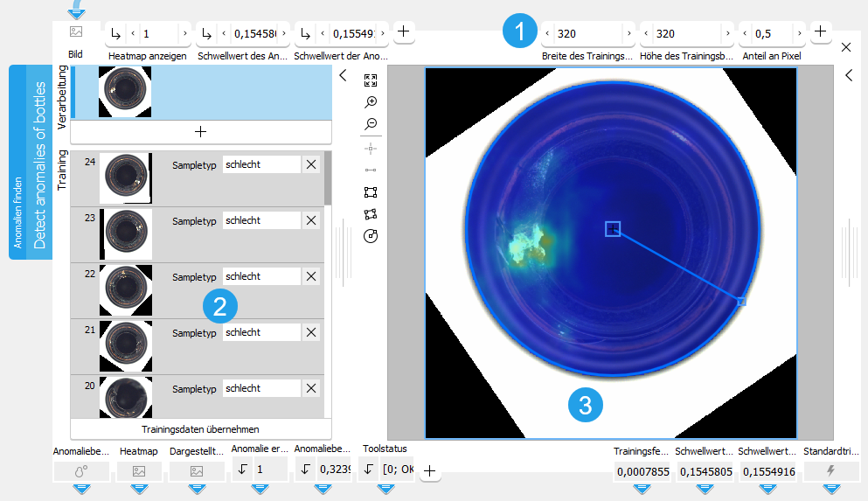Image resolution: width=868 pixels, height=501 pixels.
Task: Collapse the left sample panel chevron
Action: click(343, 76)
